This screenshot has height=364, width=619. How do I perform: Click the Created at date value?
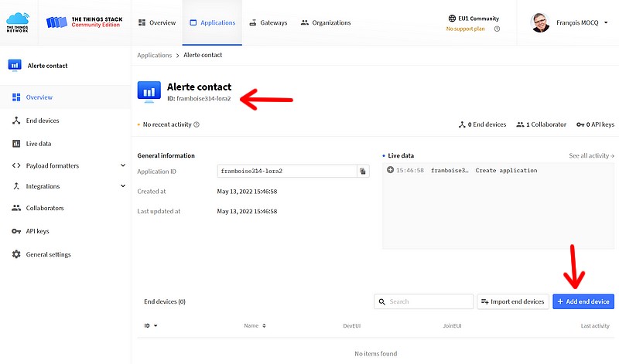(x=247, y=192)
